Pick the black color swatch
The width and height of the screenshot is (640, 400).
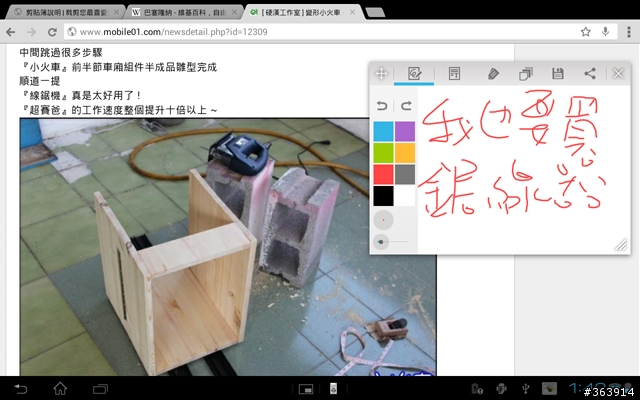click(384, 196)
